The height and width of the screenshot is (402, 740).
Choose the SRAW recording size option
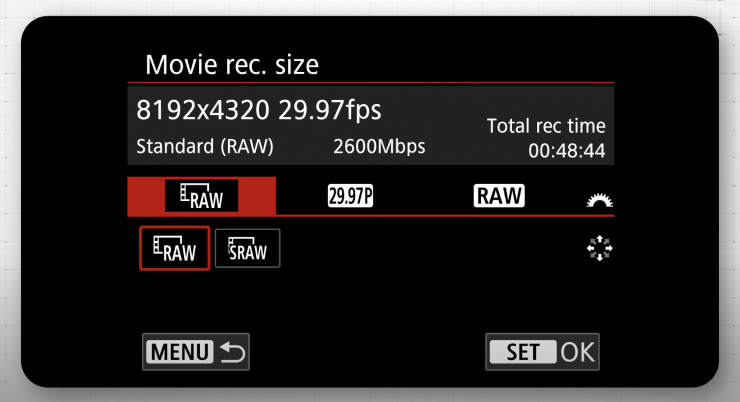[x=248, y=249]
